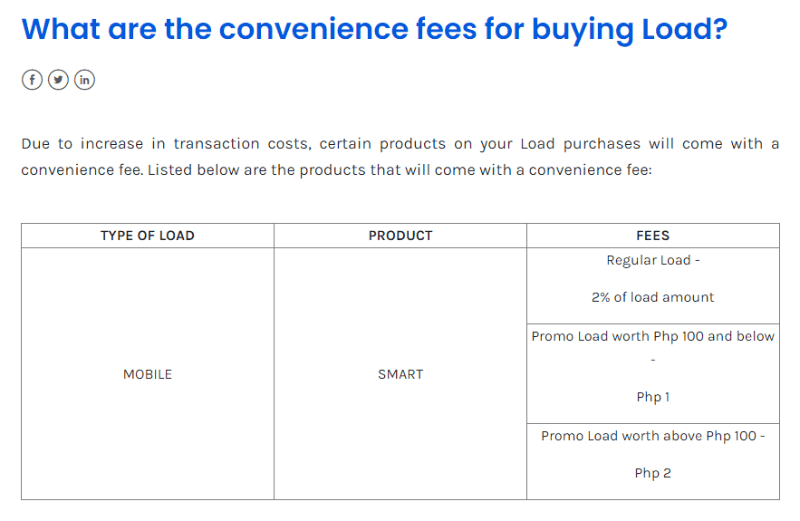800x521 pixels.
Task: Select the SMART product cell
Action: (x=401, y=374)
